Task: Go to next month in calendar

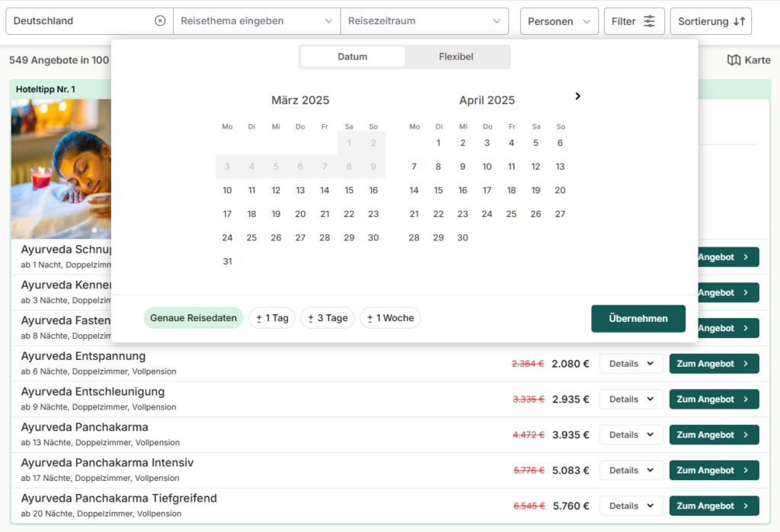Action: coord(577,96)
